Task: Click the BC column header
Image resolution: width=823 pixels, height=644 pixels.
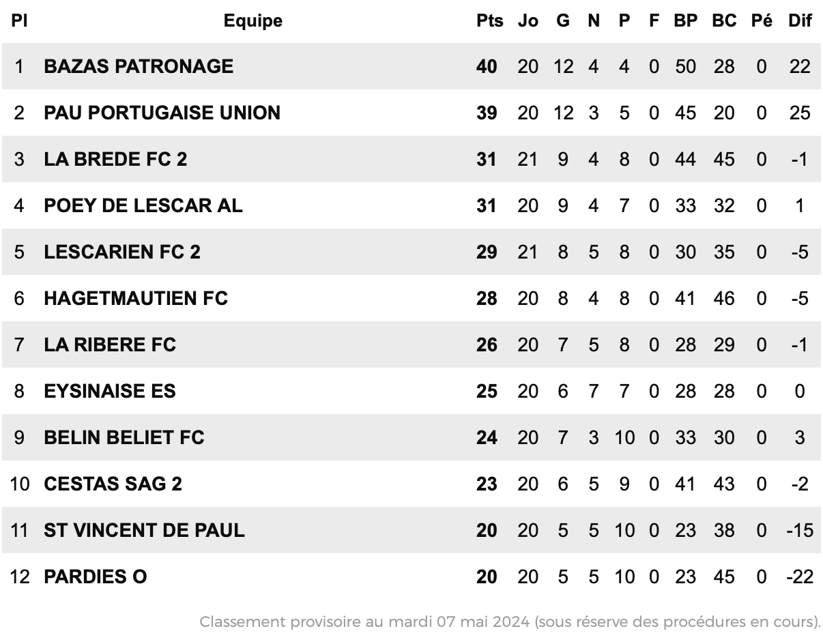Action: click(724, 21)
